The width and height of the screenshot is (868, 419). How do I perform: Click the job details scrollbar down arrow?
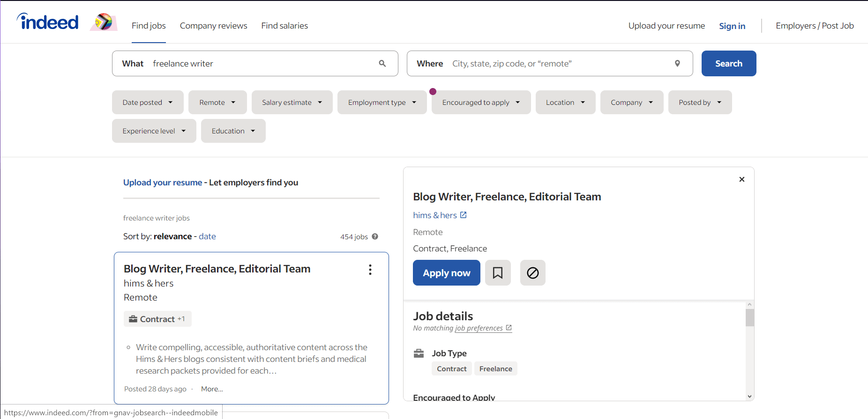pos(750,397)
